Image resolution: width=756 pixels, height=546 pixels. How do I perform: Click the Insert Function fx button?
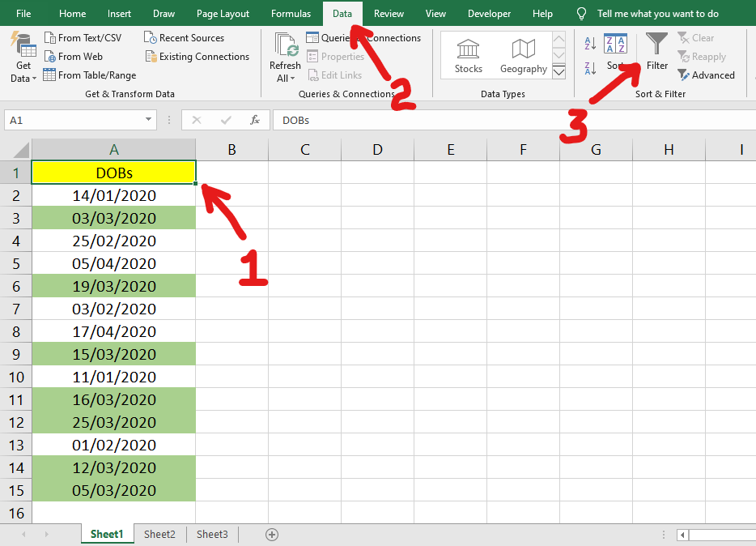255,120
